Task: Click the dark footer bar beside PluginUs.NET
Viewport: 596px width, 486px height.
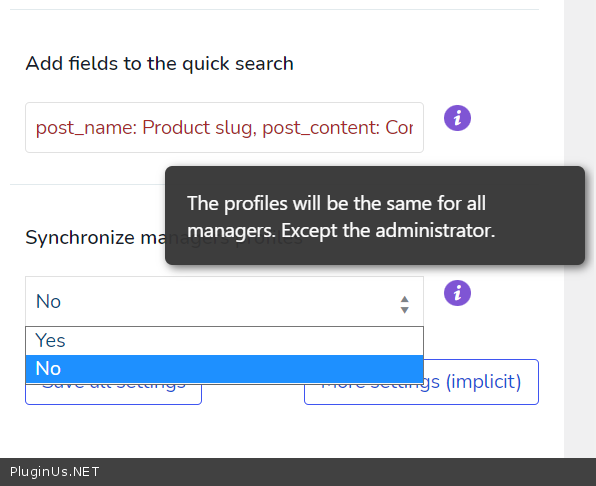Action: click(x=342, y=472)
